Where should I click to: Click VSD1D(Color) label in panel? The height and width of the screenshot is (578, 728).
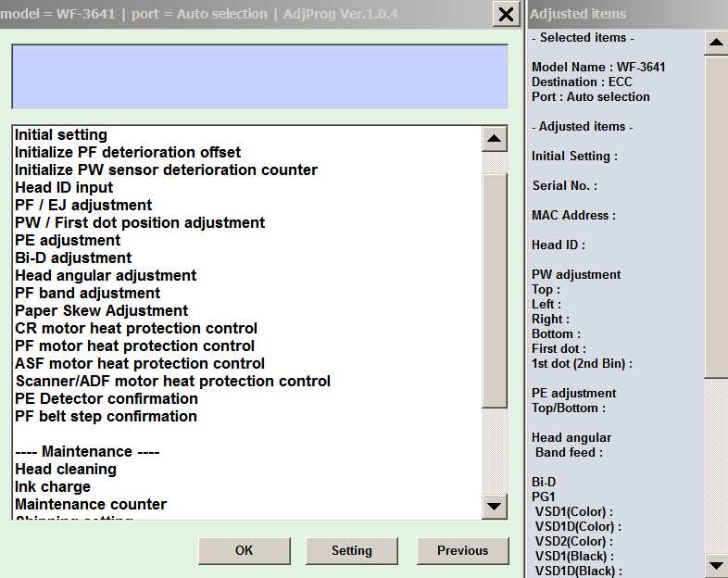click(578, 527)
